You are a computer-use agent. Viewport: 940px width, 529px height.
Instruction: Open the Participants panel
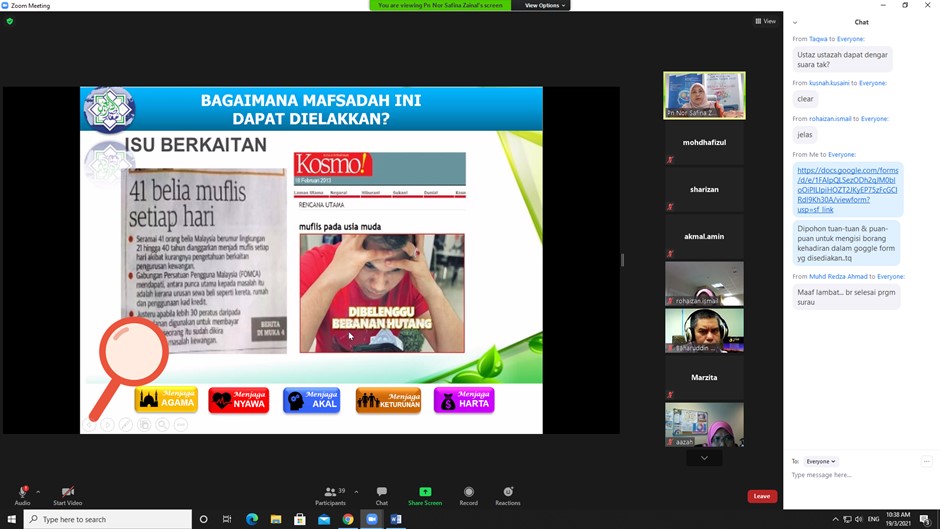point(331,495)
